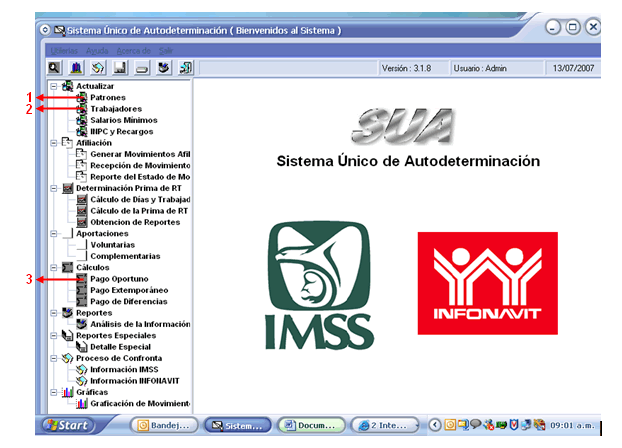This screenshot has height=448, width=622.
Task: Click the sigma icon beside Pago Oportuno
Action: 82,279
